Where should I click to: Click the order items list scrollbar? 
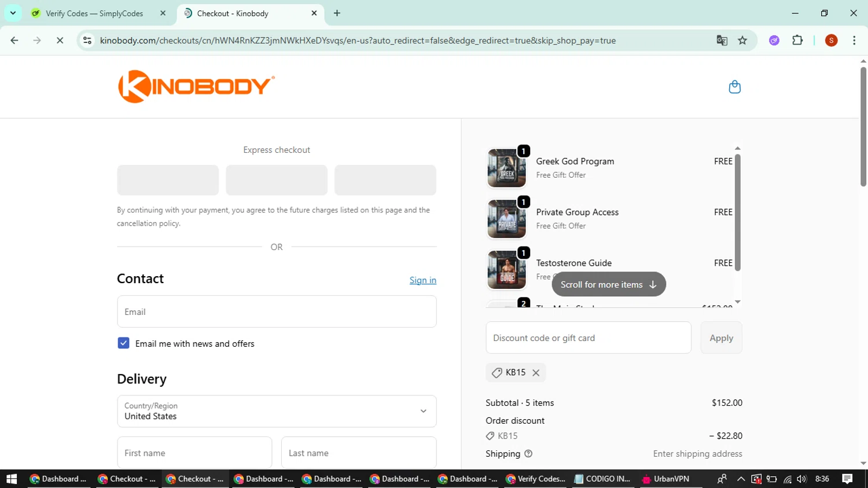pos(737,212)
